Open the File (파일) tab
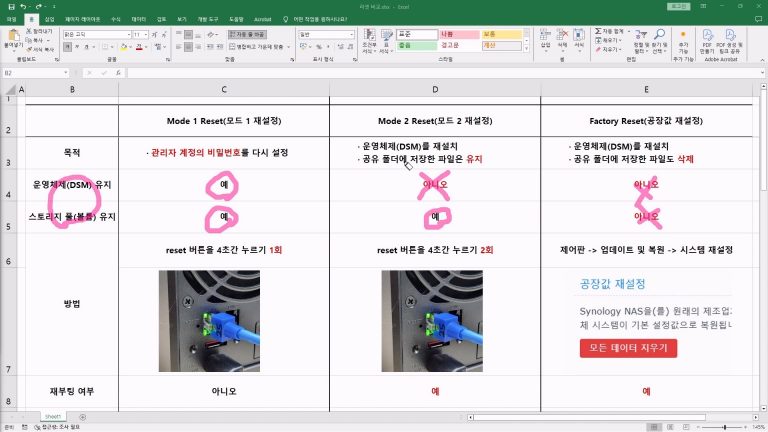Image resolution: width=768 pixels, height=432 pixels. coord(12,19)
